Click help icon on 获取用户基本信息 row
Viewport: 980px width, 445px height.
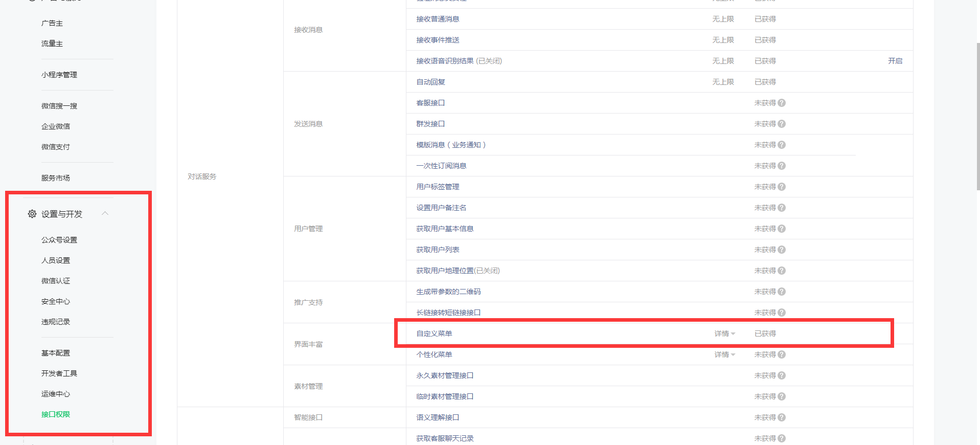pos(782,229)
